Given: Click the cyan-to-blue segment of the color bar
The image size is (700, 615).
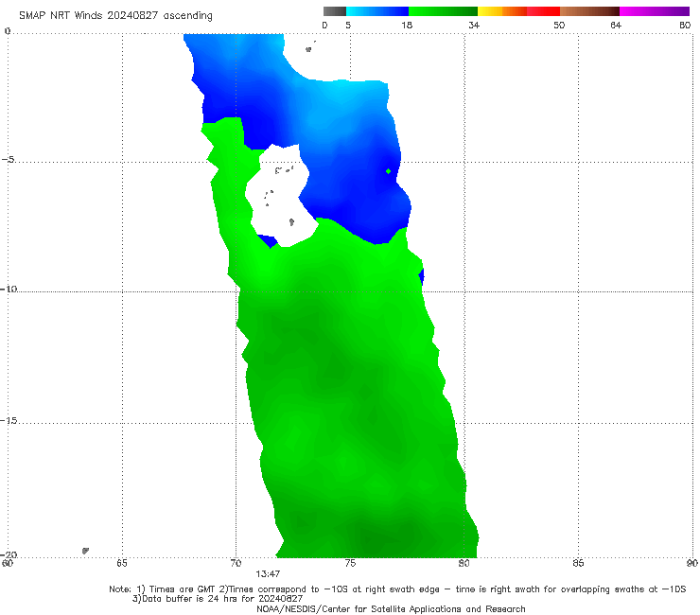Looking at the screenshot, I should point(377,11).
